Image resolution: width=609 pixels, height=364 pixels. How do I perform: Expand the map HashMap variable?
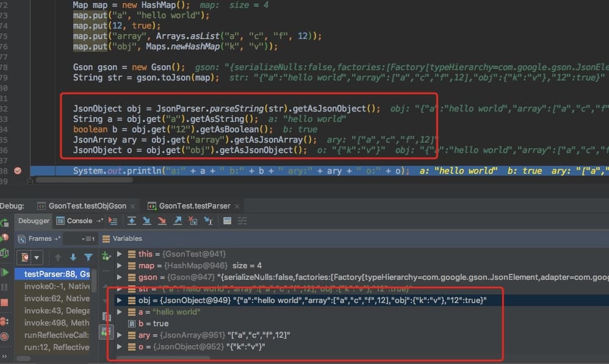[x=120, y=265]
